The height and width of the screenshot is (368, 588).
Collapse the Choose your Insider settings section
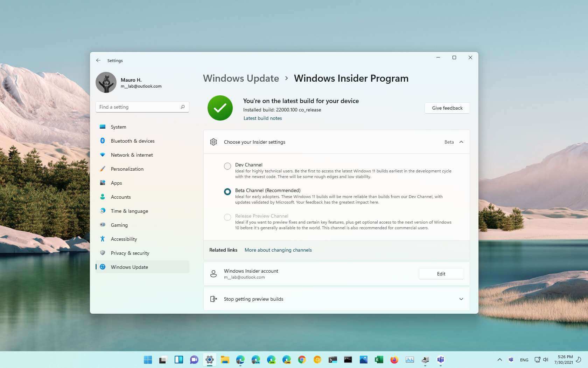(x=461, y=142)
